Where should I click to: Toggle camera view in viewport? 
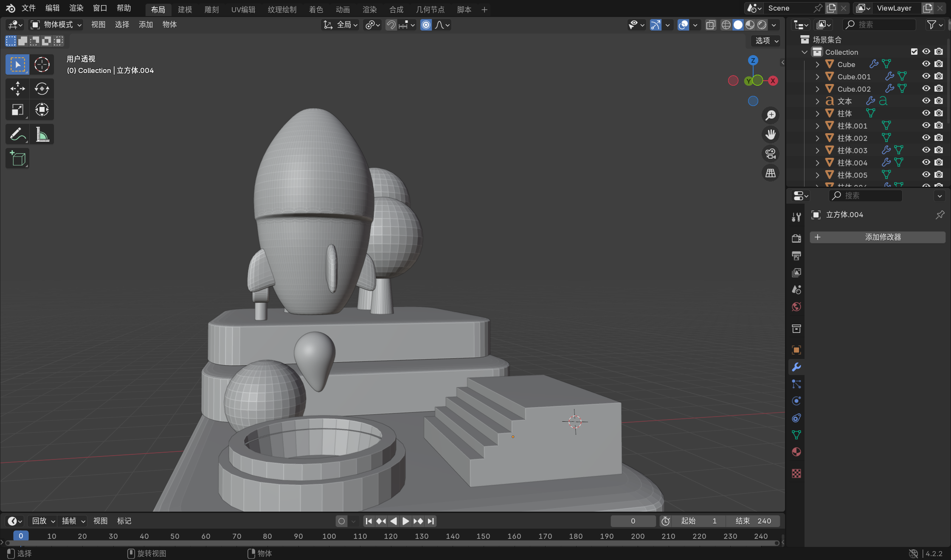coord(770,154)
